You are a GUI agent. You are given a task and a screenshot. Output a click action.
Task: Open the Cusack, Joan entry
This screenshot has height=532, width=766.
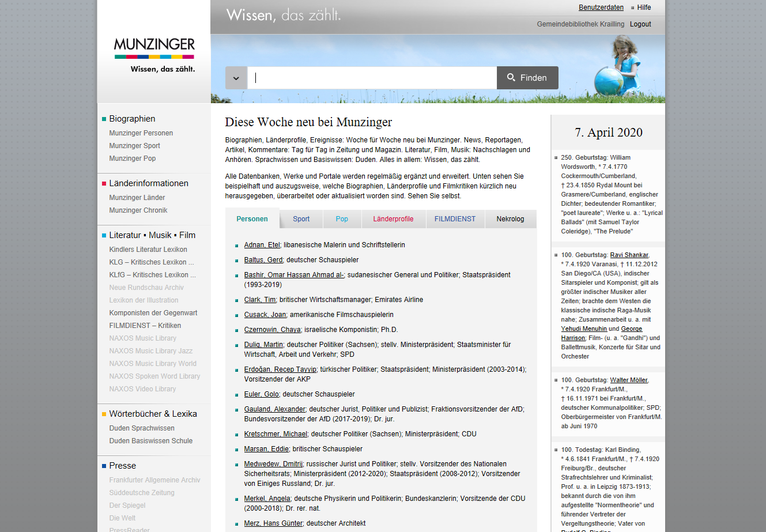(x=265, y=315)
